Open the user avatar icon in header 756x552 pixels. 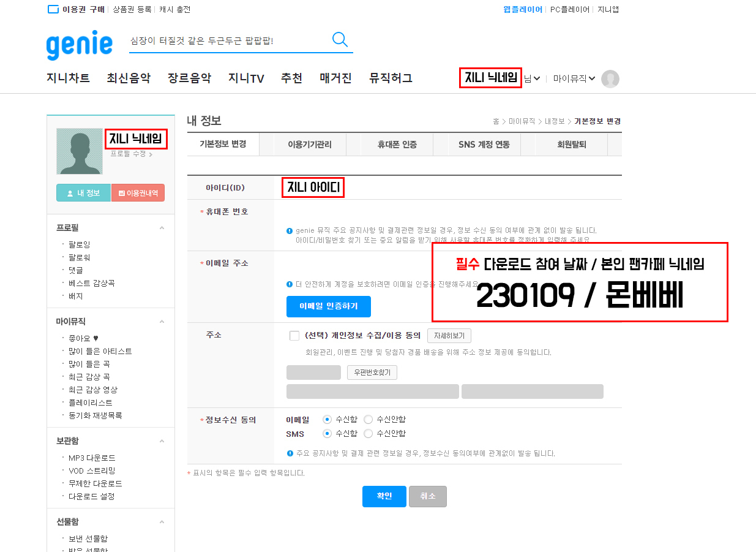pos(610,79)
